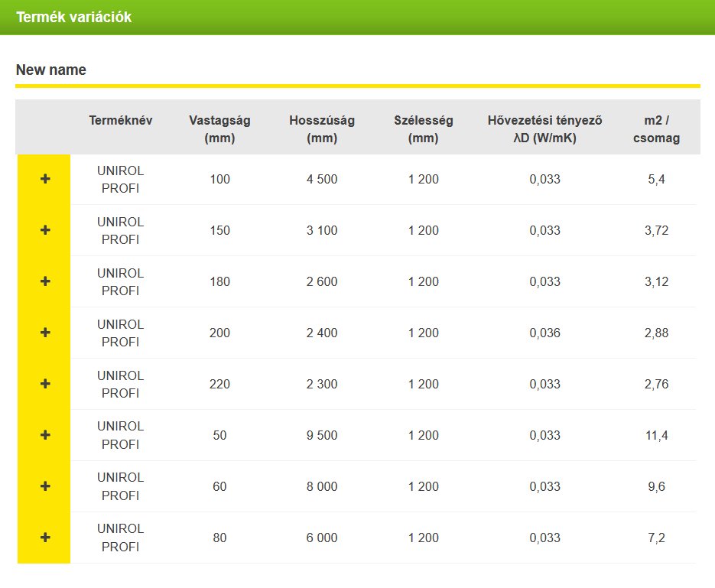Expand the row with thickness 50
The width and height of the screenshot is (715, 588).
coord(44,435)
